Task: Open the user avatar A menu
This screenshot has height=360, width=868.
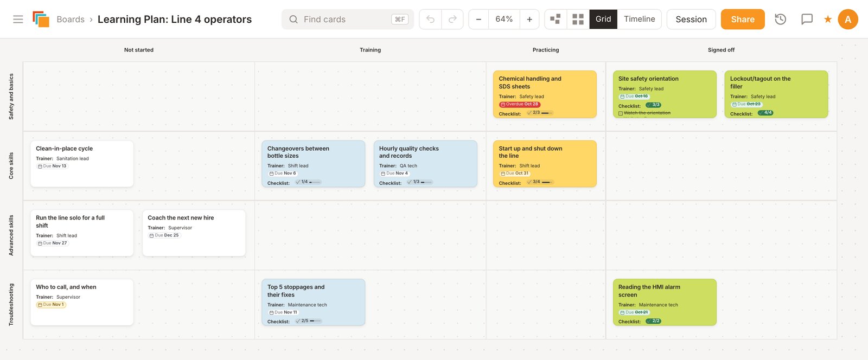Action: click(x=848, y=20)
